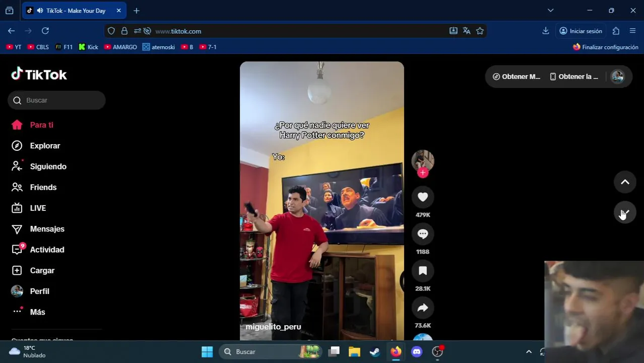Open the shield tracking protection icon
644x363 pixels.
pyautogui.click(x=111, y=31)
